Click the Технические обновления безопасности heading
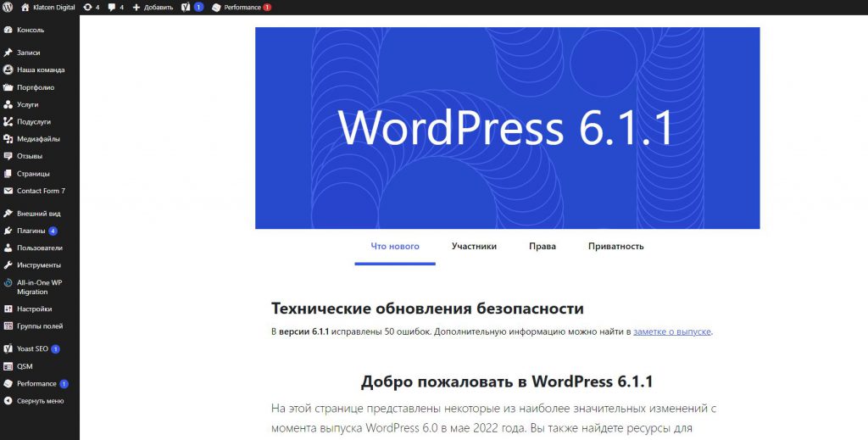This screenshot has width=868, height=440. point(427,309)
